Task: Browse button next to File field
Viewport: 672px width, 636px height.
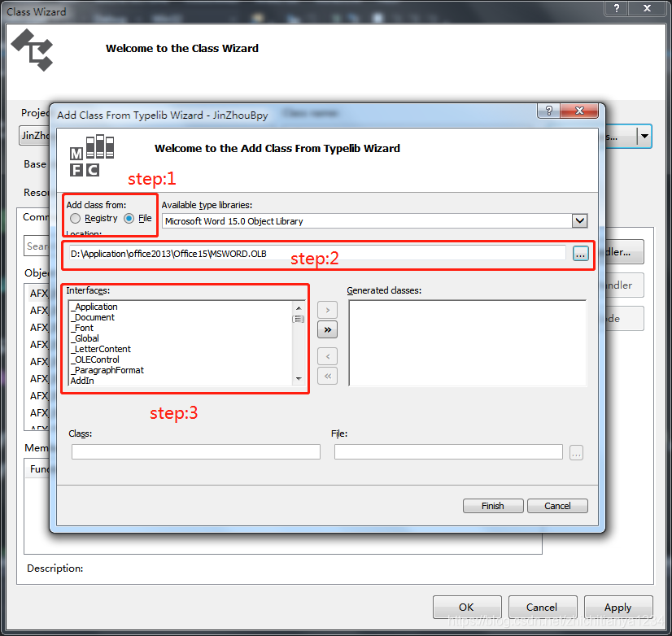Action: tap(576, 452)
